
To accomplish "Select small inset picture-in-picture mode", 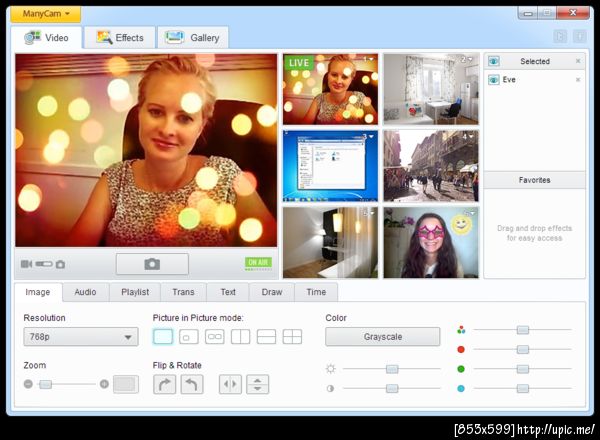I will [x=189, y=337].
